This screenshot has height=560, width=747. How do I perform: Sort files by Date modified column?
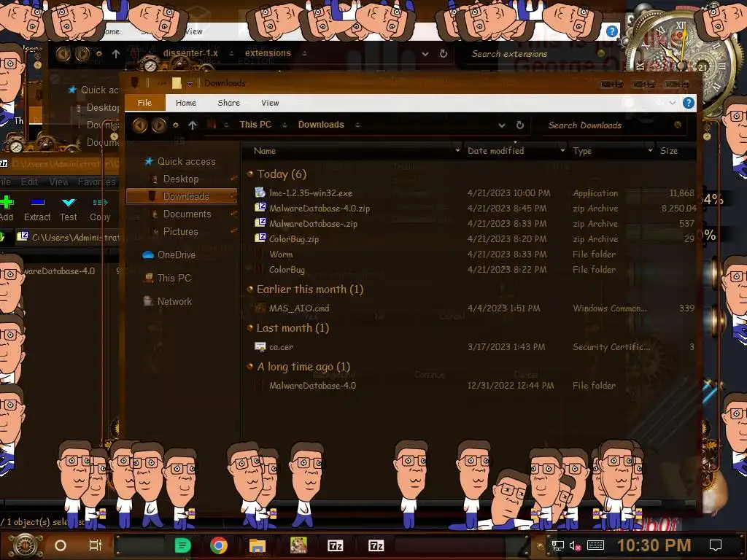pos(495,151)
